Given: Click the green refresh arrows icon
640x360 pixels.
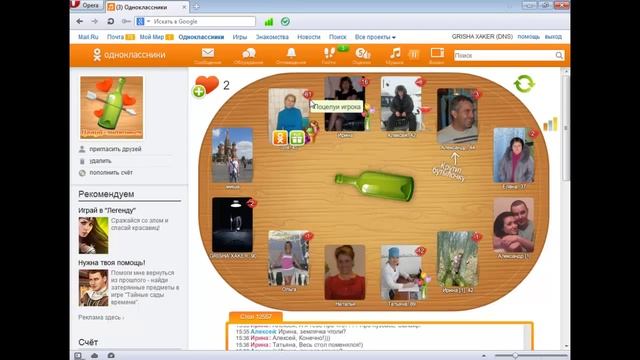Looking at the screenshot, I should [524, 84].
